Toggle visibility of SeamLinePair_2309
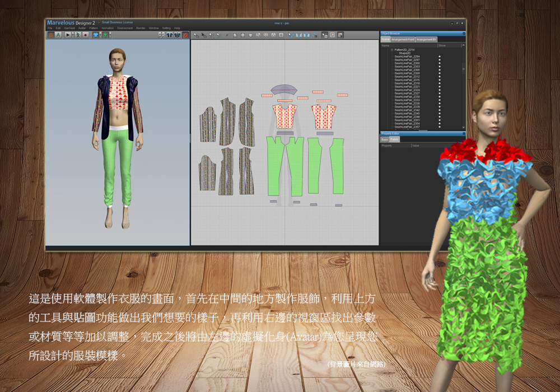Viewport: 560px width, 392px height. tap(439, 73)
